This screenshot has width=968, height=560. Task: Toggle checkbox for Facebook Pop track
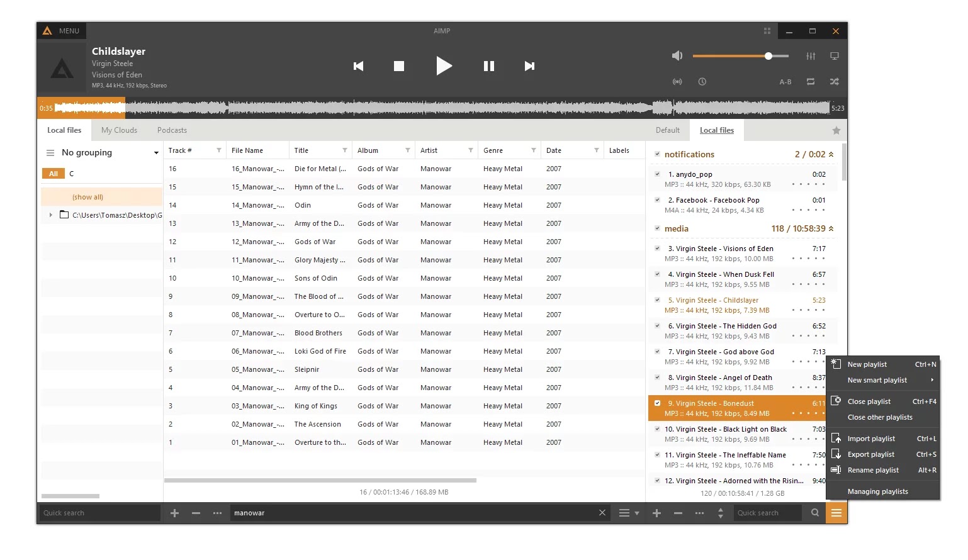coord(657,200)
